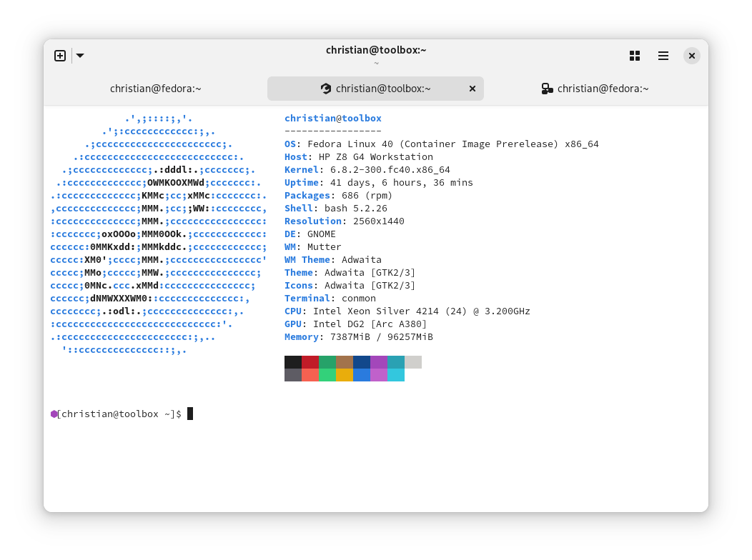The width and height of the screenshot is (752, 560).
Task: Click the Terminal value conmon
Action: click(x=359, y=299)
